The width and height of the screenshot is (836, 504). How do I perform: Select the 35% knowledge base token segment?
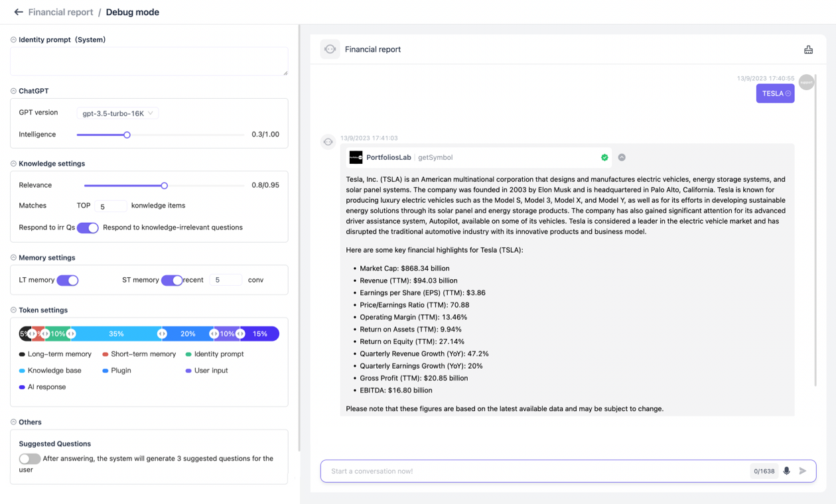117,334
